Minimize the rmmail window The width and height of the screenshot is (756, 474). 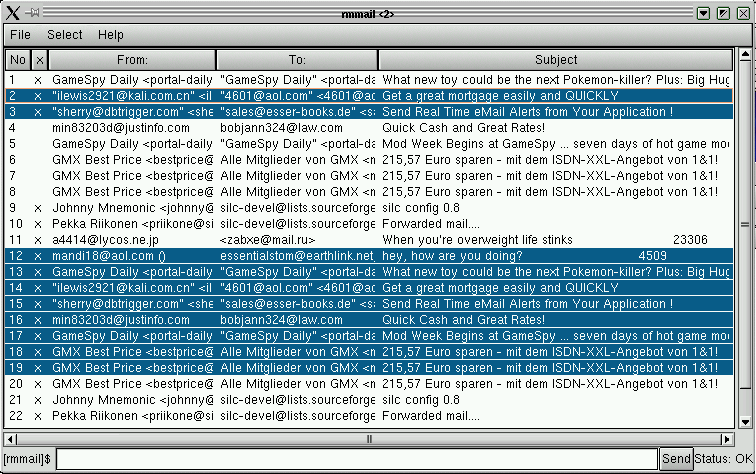click(703, 13)
